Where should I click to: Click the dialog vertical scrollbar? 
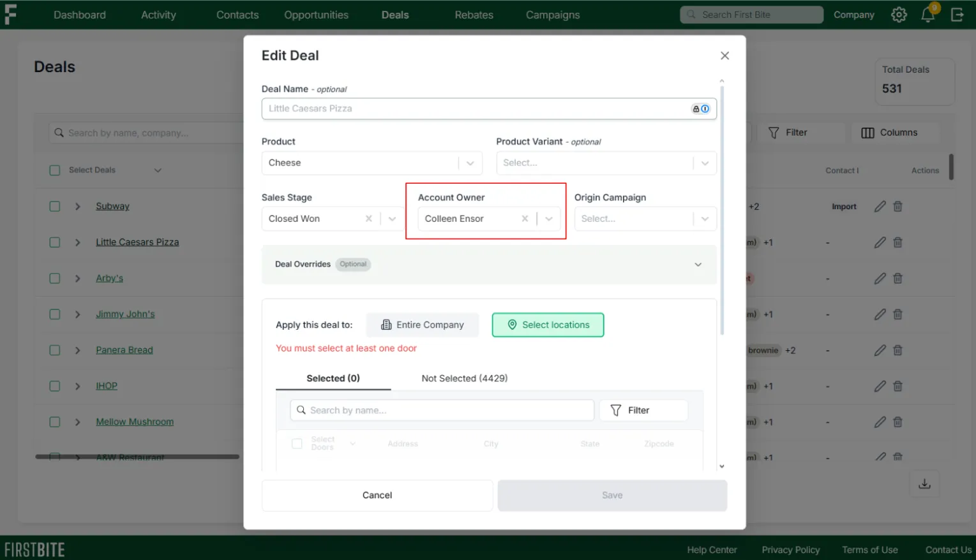point(722,210)
